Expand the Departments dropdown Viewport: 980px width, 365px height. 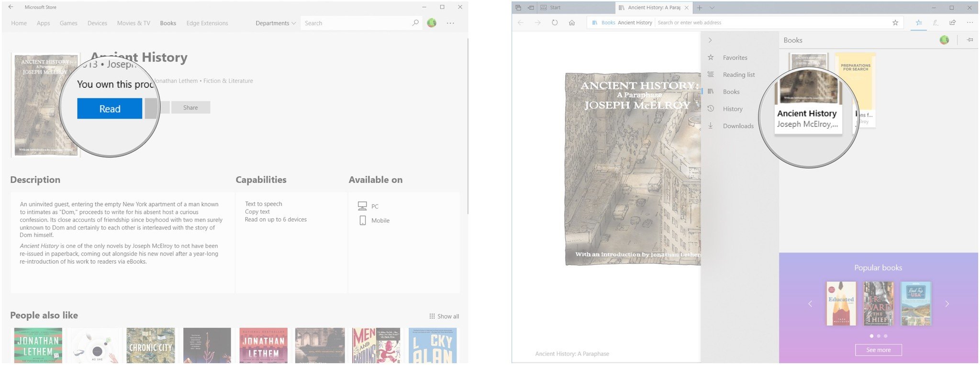(276, 23)
